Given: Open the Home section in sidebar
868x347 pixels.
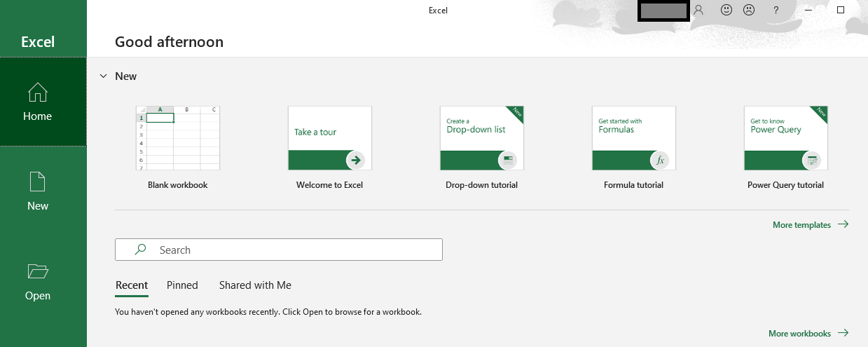Looking at the screenshot, I should [x=43, y=102].
